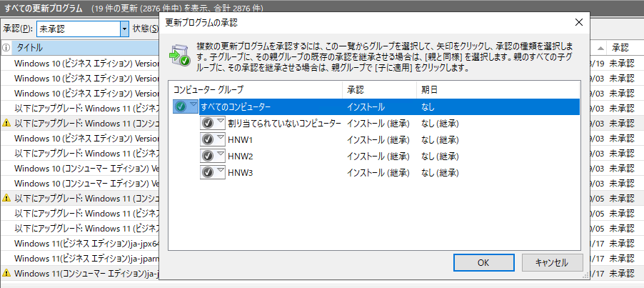Select the HNW3 row label
Screen dimensions: 644x288
coord(240,172)
